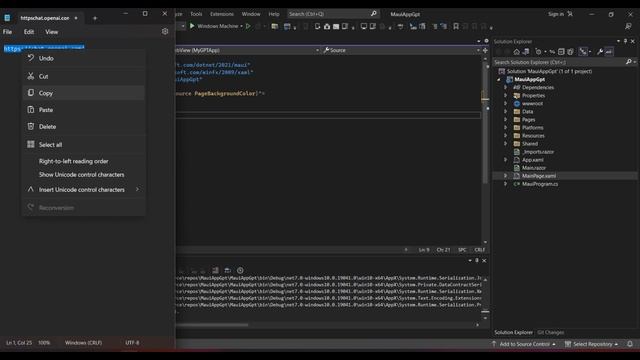The width and height of the screenshot is (640, 360).
Task: Select _Imports.razor file
Action: coord(538,152)
